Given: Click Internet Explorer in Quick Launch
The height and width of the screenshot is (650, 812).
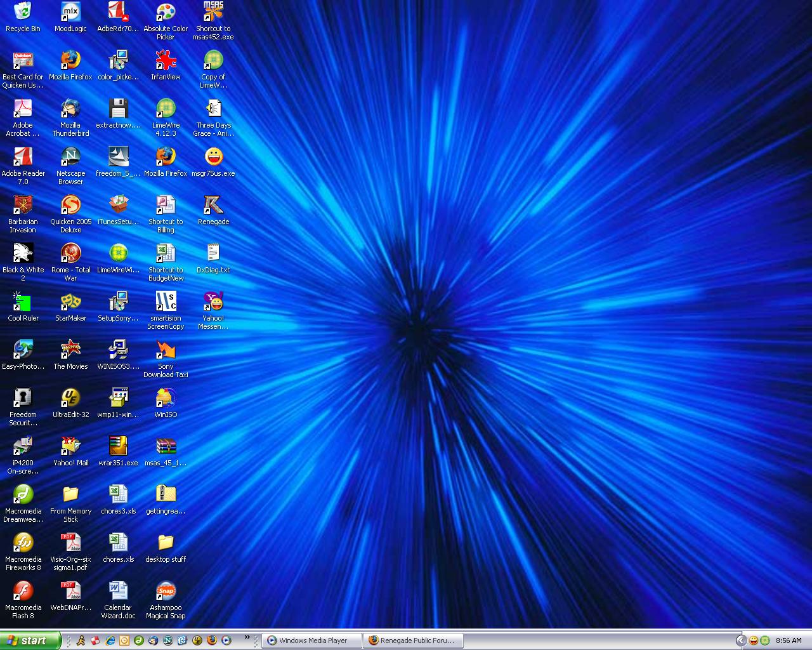Looking at the screenshot, I should 110,640.
